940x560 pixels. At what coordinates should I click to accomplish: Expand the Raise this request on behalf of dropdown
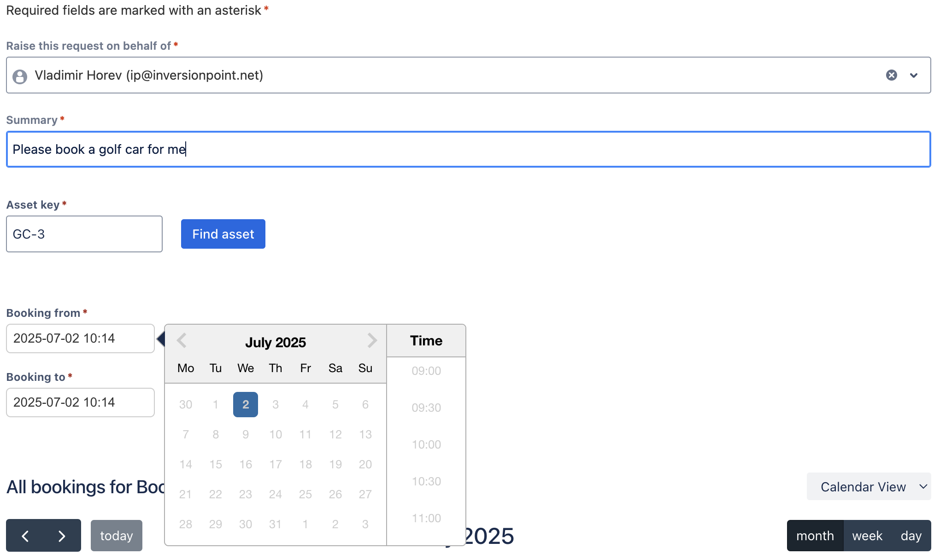914,75
